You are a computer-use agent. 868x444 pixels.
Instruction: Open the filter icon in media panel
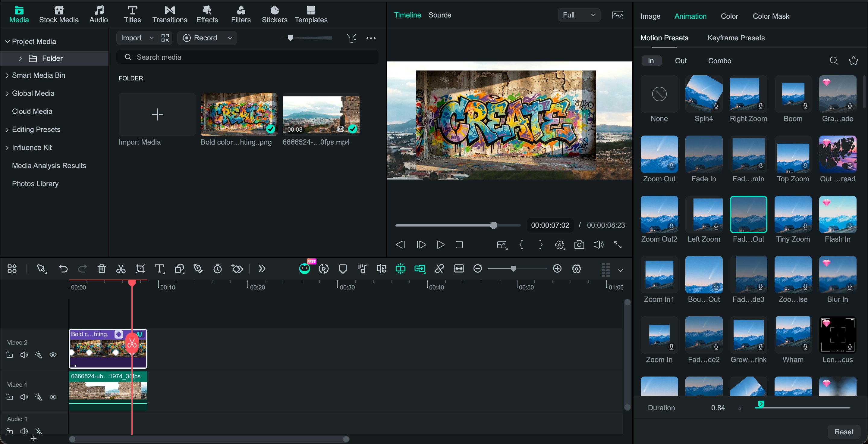[x=351, y=38]
